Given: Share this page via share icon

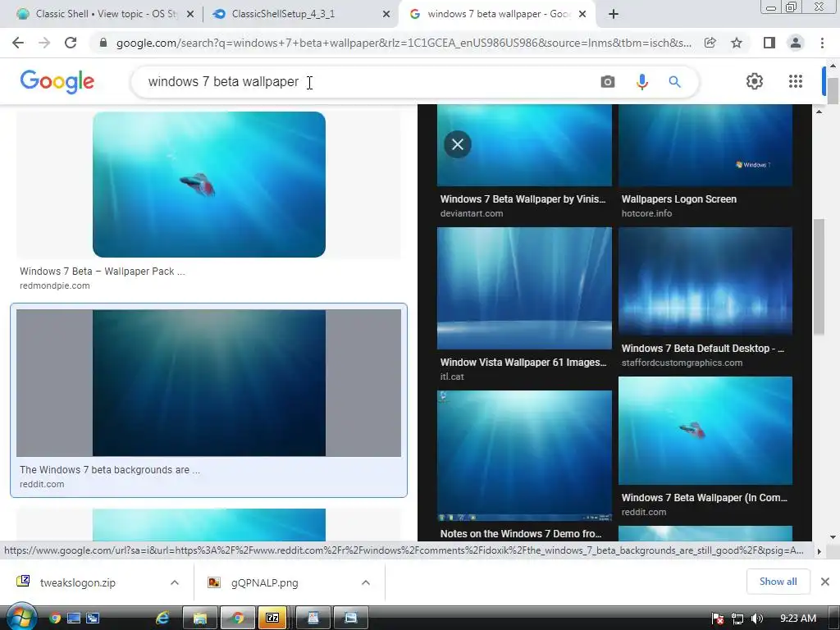Looking at the screenshot, I should pyautogui.click(x=710, y=43).
